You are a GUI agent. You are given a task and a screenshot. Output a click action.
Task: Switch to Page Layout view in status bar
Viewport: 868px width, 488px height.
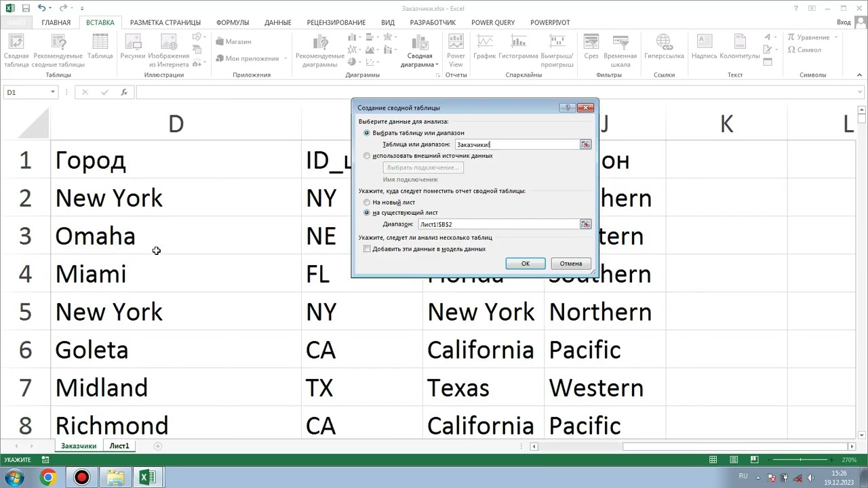[x=734, y=460]
